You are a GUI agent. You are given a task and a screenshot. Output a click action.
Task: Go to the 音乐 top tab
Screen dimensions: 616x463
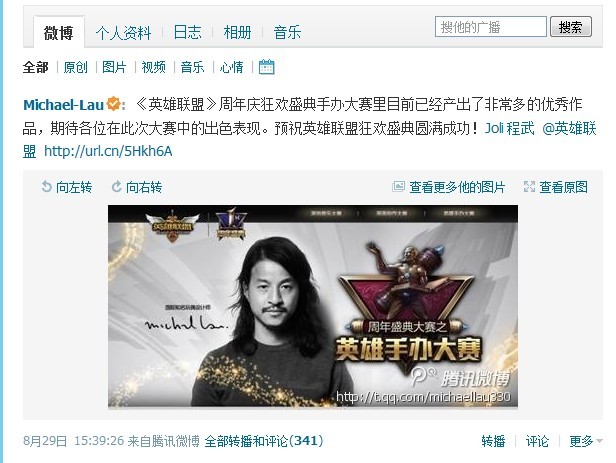coord(287,32)
